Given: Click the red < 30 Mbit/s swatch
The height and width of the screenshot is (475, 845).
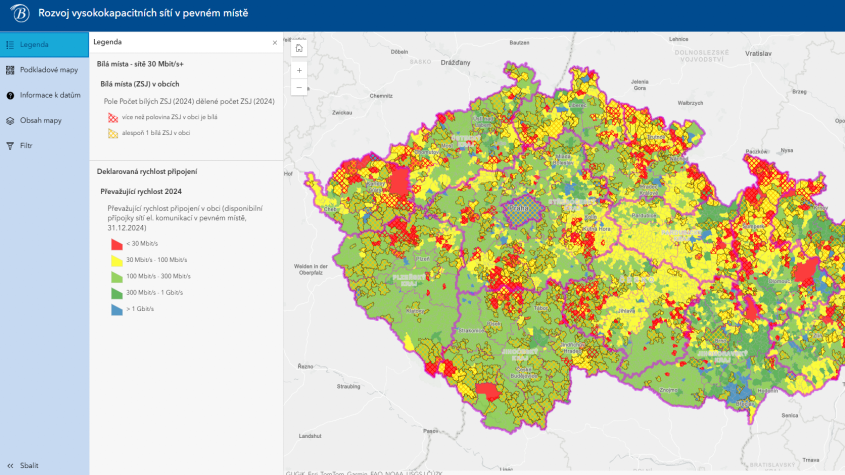Looking at the screenshot, I should pyautogui.click(x=116, y=243).
